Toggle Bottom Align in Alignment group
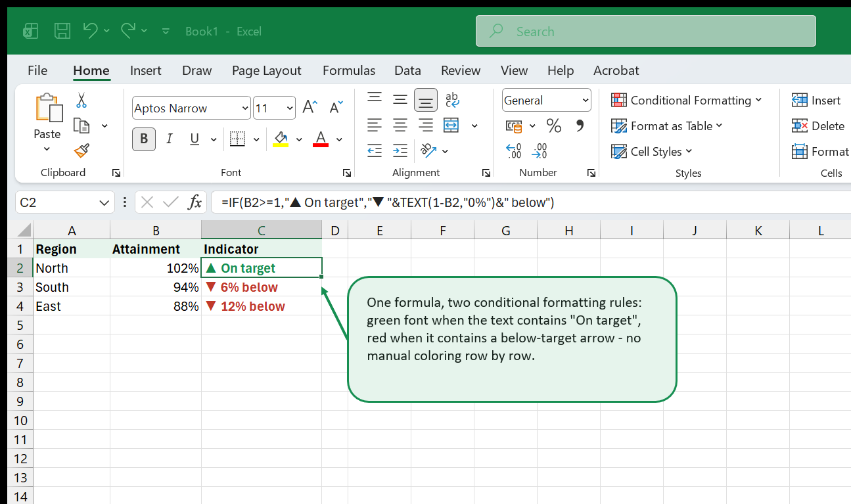 point(426,100)
